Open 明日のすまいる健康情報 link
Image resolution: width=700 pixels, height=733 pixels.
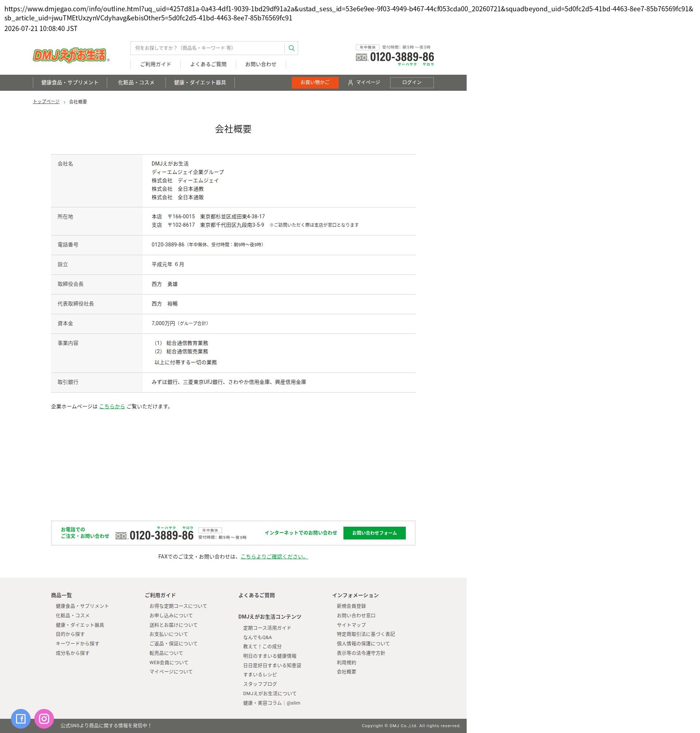point(270,656)
